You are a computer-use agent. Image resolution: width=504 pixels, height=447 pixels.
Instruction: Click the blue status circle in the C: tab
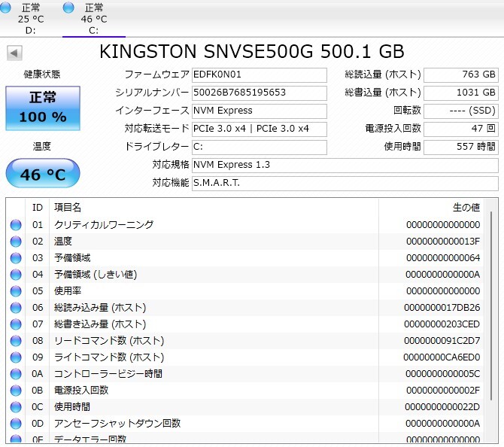[68, 8]
